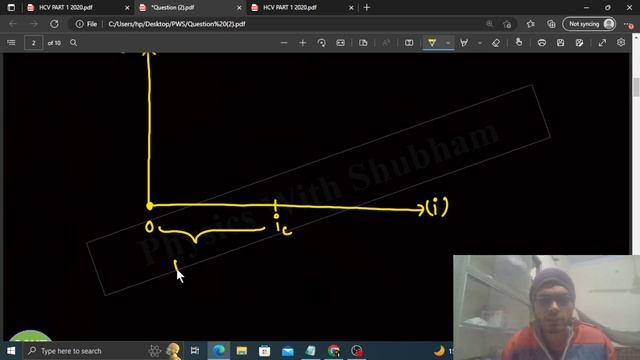Open Google Chrome from the taskbar
The image size is (640, 360).
[x=333, y=351]
